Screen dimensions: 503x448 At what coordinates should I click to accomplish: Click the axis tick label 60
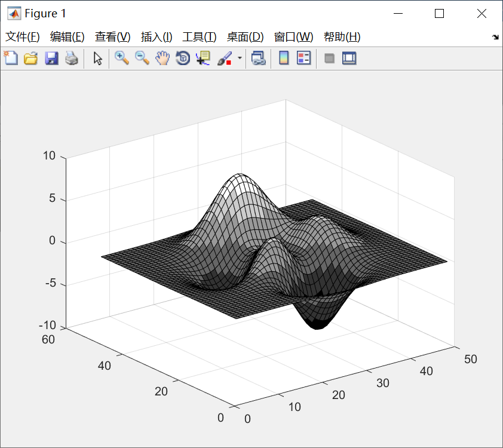[x=48, y=340]
